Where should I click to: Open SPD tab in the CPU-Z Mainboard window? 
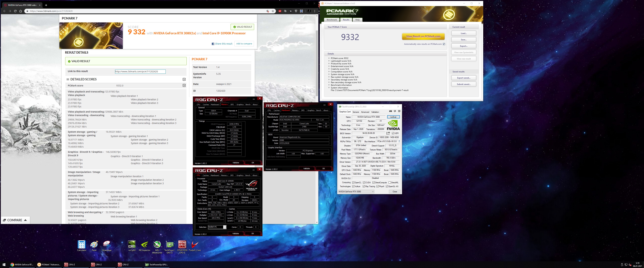click(x=303, y=110)
